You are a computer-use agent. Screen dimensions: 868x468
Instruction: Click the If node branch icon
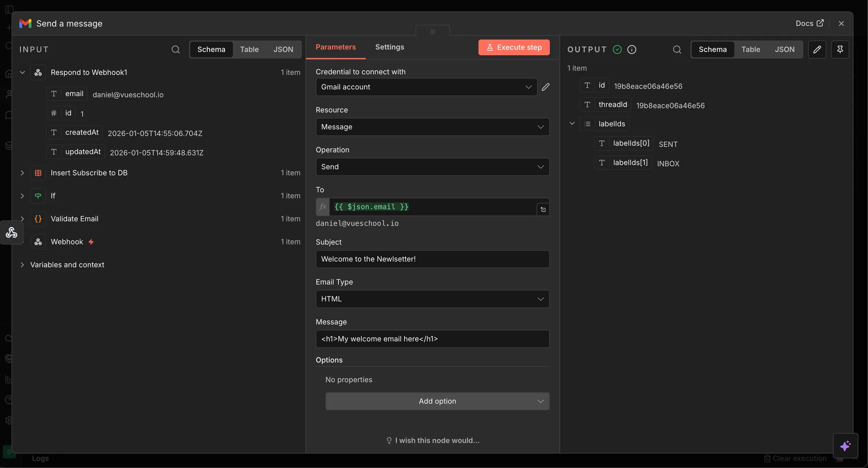pos(38,196)
